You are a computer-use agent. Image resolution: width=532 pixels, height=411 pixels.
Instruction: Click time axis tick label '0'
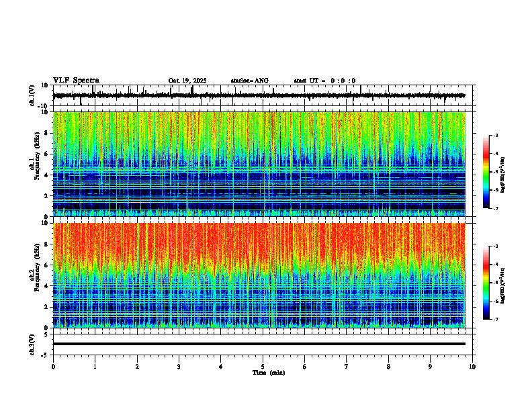[53, 367]
